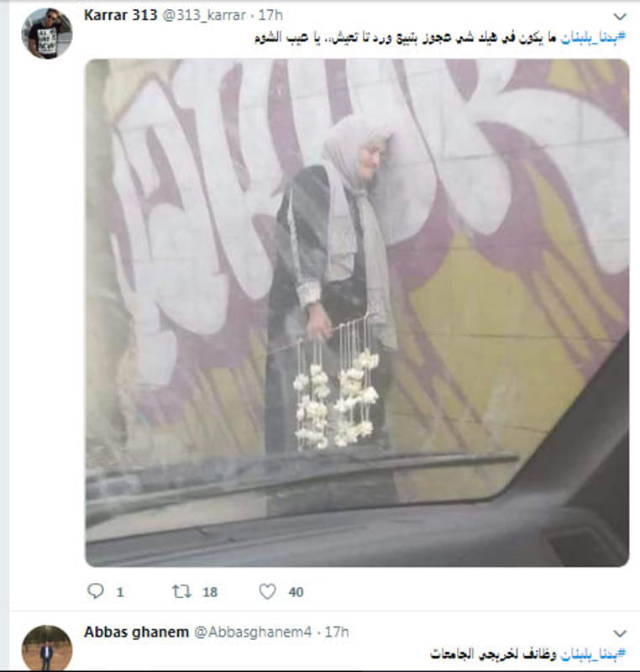Open the 17h timestamp on Karrar's tweet
The width and height of the screenshot is (640, 672).
(270, 15)
